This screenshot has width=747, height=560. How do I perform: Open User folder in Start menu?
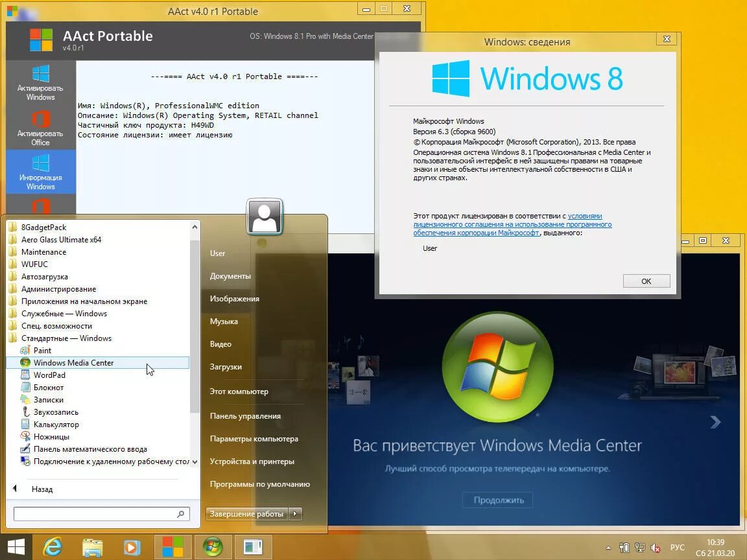point(217,253)
